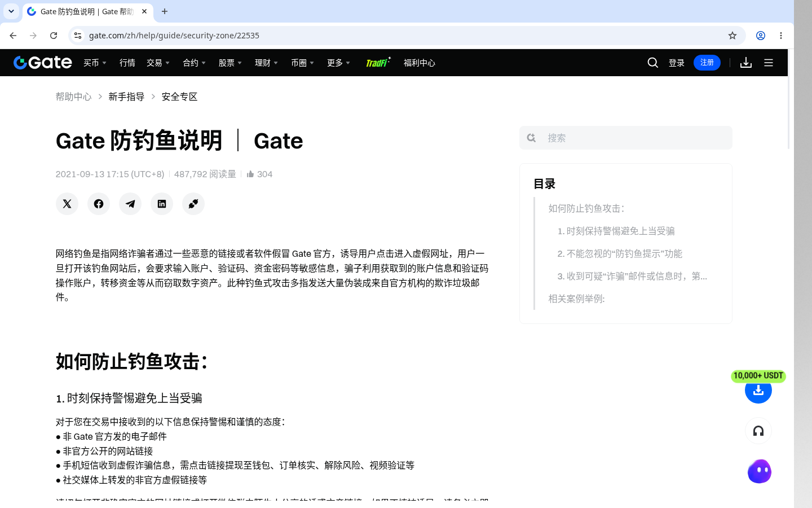Click the browser back arrow
The width and height of the screenshot is (812, 508).
point(13,36)
